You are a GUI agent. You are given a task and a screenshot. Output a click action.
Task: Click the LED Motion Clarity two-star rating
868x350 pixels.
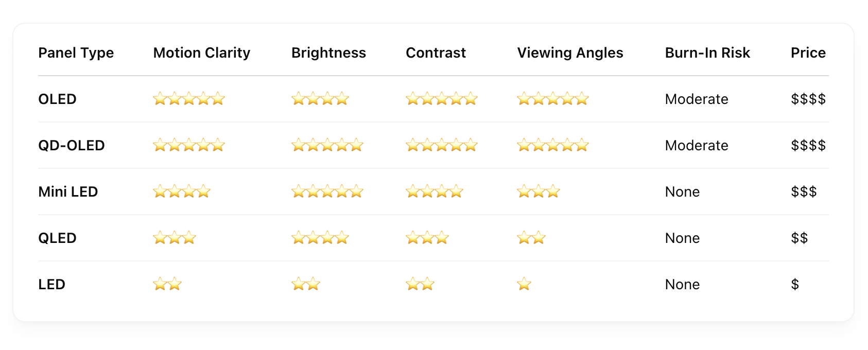tap(167, 284)
